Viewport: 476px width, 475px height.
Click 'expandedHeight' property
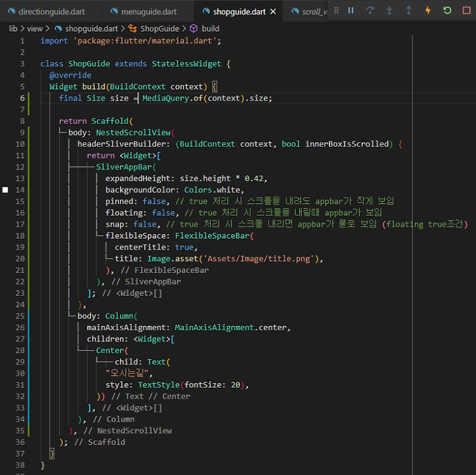(x=138, y=178)
